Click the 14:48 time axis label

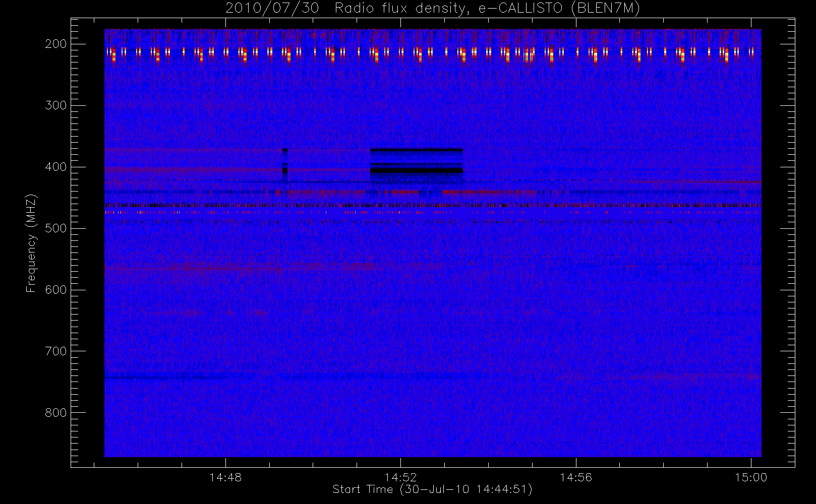tap(225, 477)
